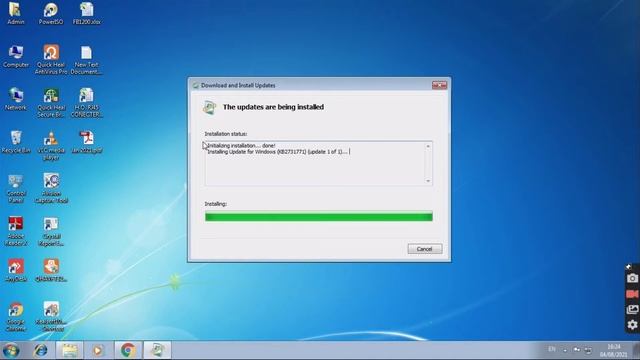The image size is (640, 360).
Task: Open the recorder settings gear icon
Action: pos(632,325)
